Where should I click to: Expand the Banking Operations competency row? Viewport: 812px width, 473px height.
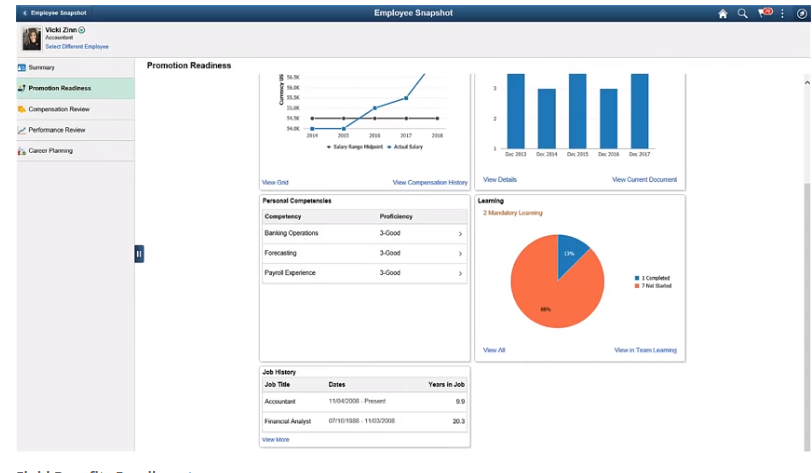(459, 233)
